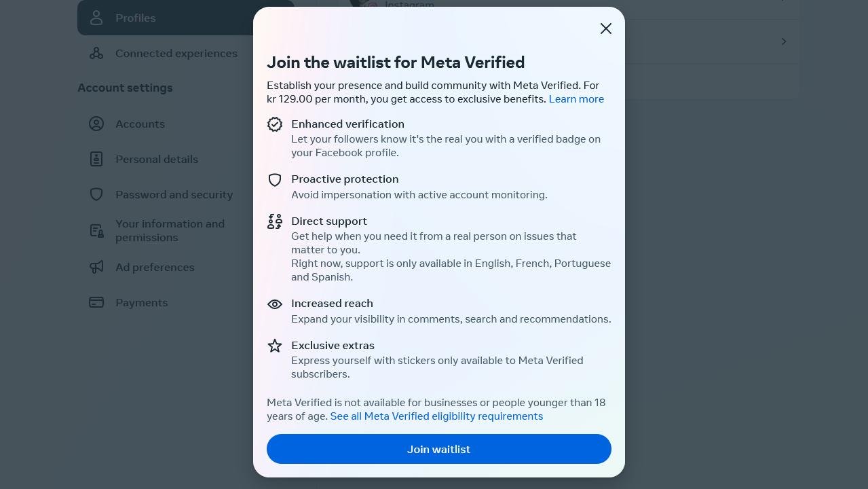The width and height of the screenshot is (868, 489).
Task: Click the Proactive protection shield icon
Action: tap(275, 179)
